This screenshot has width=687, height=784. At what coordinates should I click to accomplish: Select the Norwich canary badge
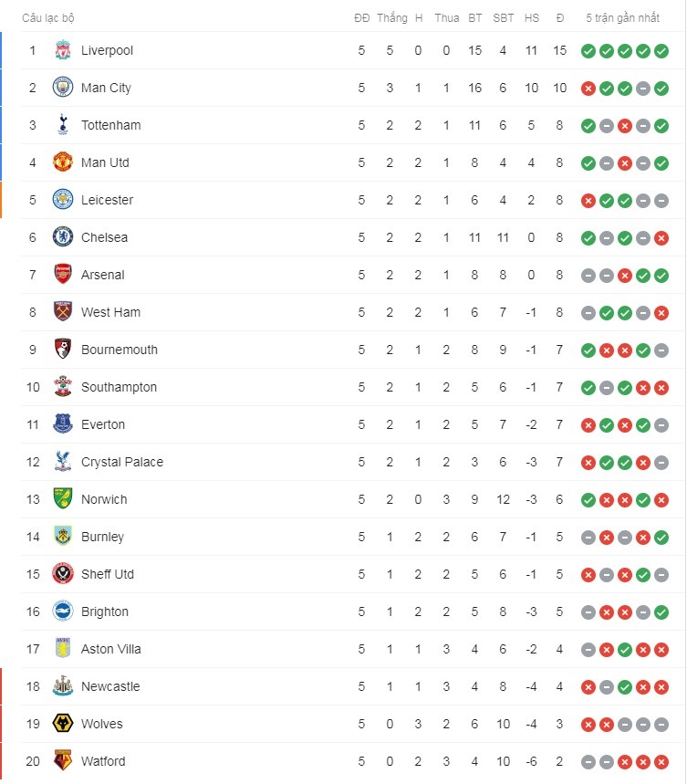point(62,499)
